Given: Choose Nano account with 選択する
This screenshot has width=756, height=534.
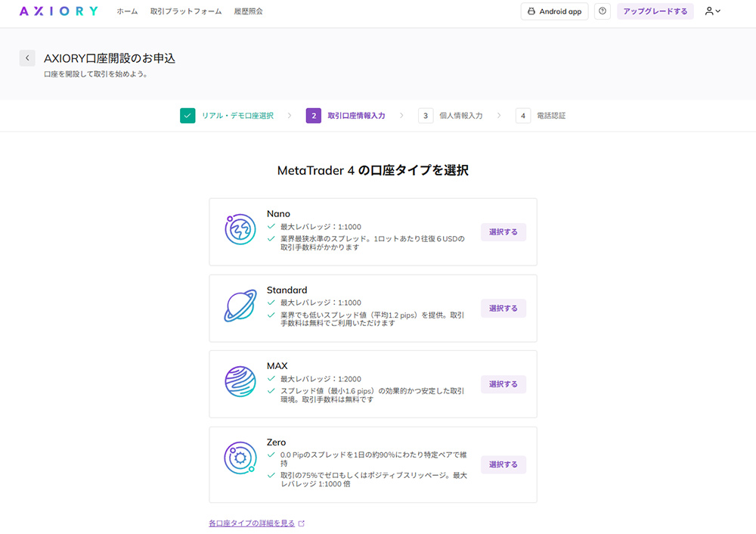Looking at the screenshot, I should [x=503, y=232].
